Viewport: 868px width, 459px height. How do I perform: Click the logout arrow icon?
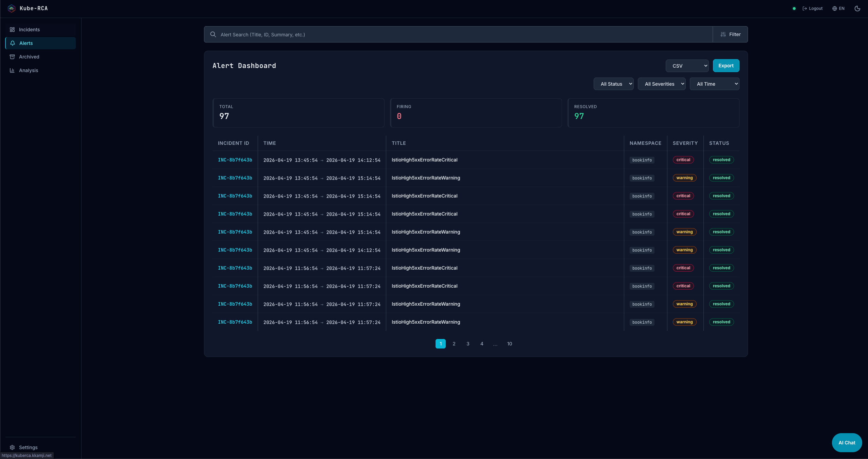click(805, 8)
